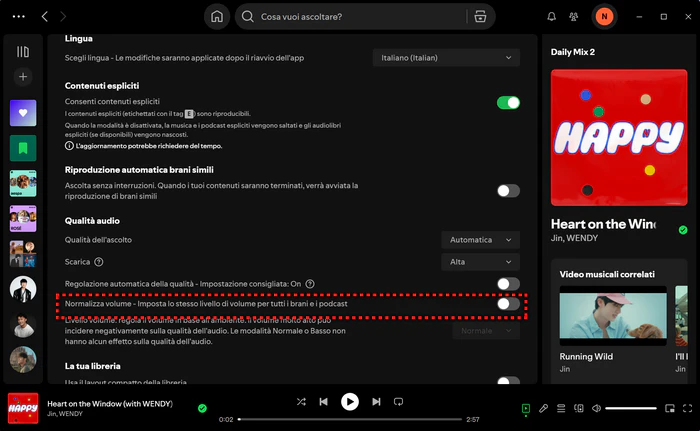
Task: Toggle the 'Normalizza volume' switch
Action: (x=508, y=304)
